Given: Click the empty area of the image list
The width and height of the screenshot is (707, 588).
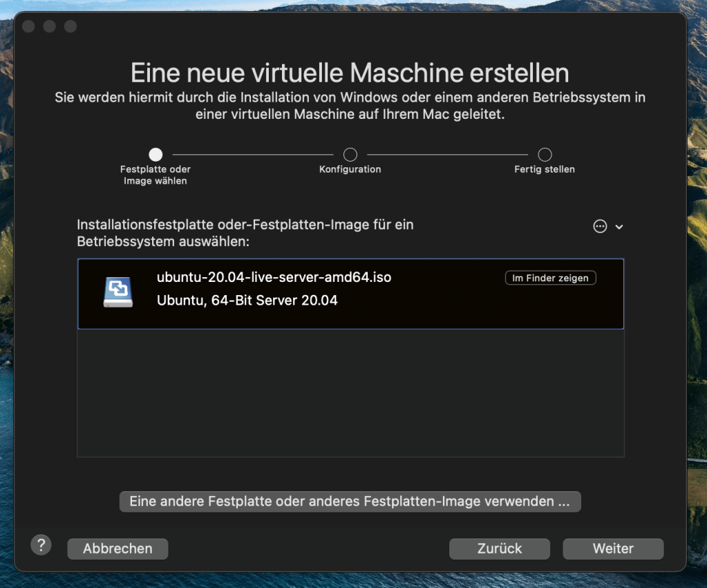Looking at the screenshot, I should click(351, 392).
